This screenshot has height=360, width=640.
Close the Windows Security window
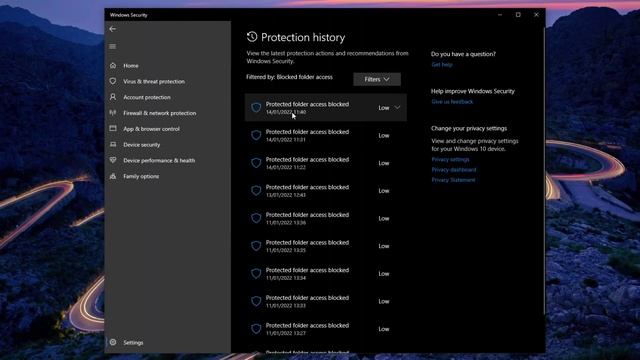point(536,15)
